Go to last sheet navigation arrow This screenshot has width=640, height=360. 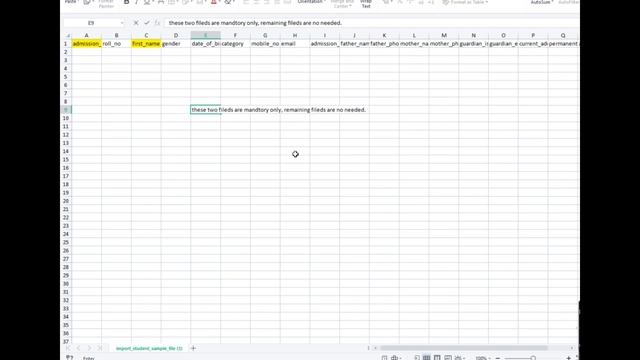[100, 348]
